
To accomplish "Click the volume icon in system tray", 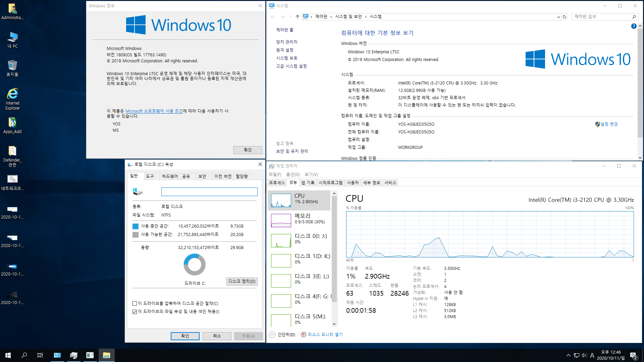I will (584, 355).
